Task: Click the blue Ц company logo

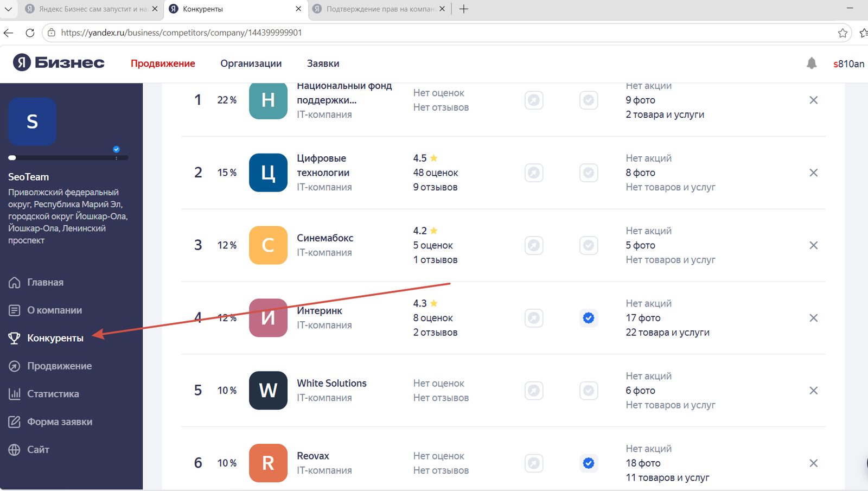Action: 268,173
